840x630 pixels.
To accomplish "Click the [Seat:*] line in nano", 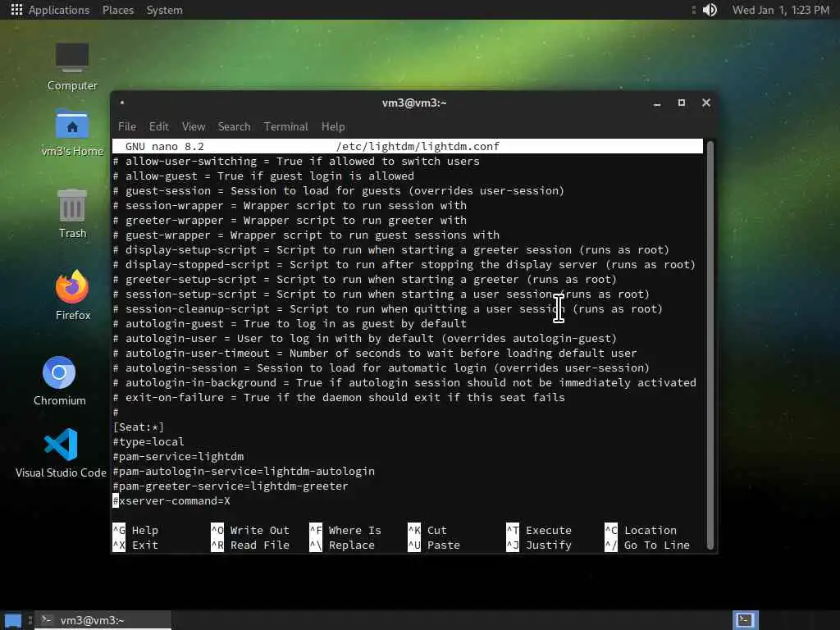I will click(138, 427).
